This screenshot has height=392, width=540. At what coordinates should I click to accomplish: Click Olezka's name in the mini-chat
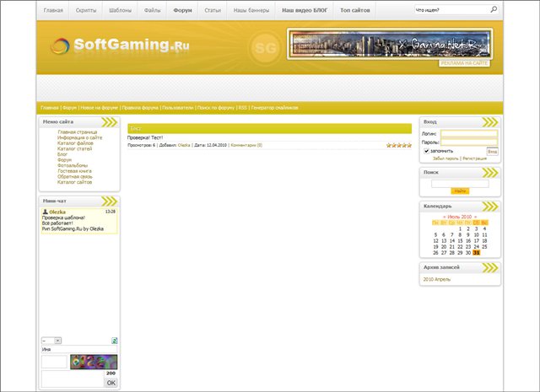57,212
